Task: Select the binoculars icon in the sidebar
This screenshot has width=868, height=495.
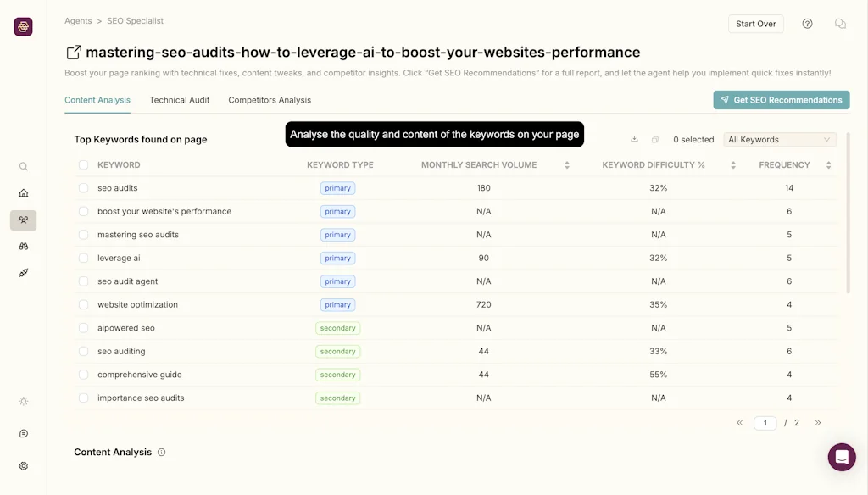Action: [24, 246]
